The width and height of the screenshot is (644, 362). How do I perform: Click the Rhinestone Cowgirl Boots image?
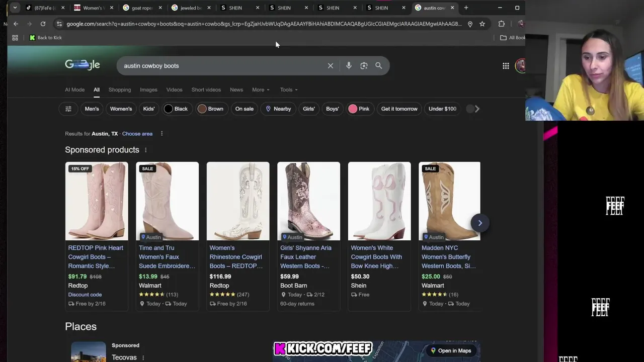point(238,201)
